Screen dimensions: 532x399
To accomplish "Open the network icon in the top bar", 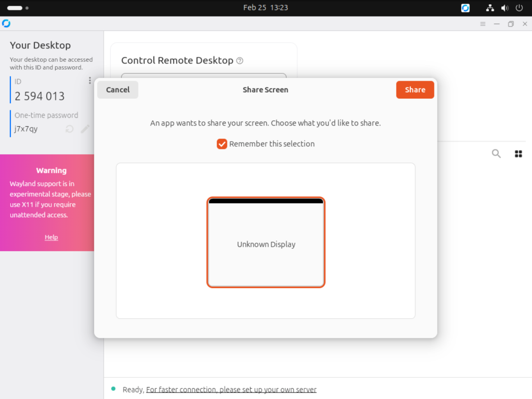I will 490,8.
